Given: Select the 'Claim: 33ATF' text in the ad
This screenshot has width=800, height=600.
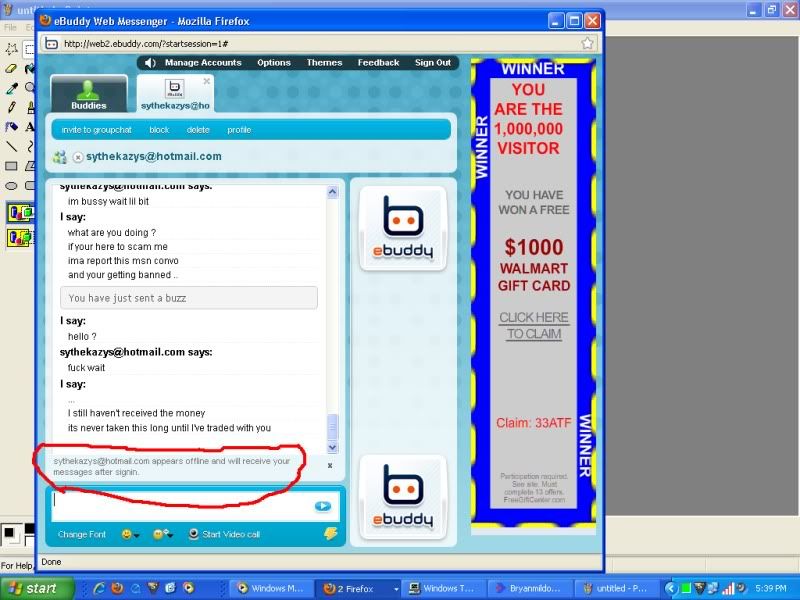Looking at the screenshot, I should coord(534,423).
